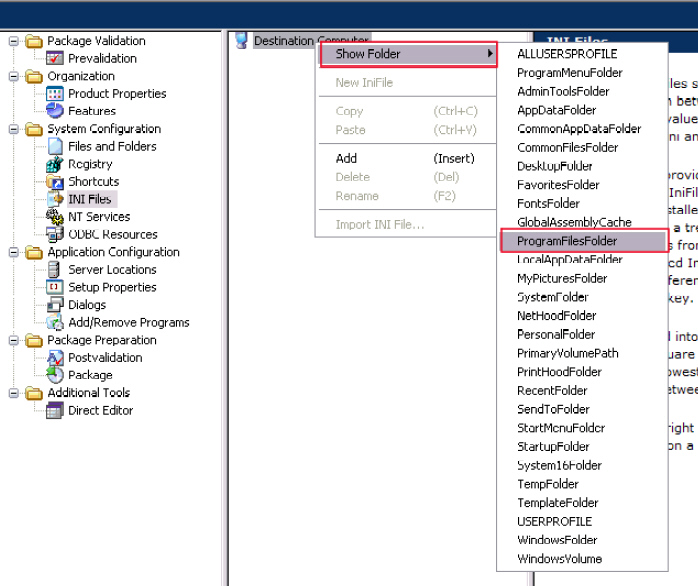Open Direct Editor via its icon
The height and width of the screenshot is (586, 698).
pyautogui.click(x=55, y=410)
